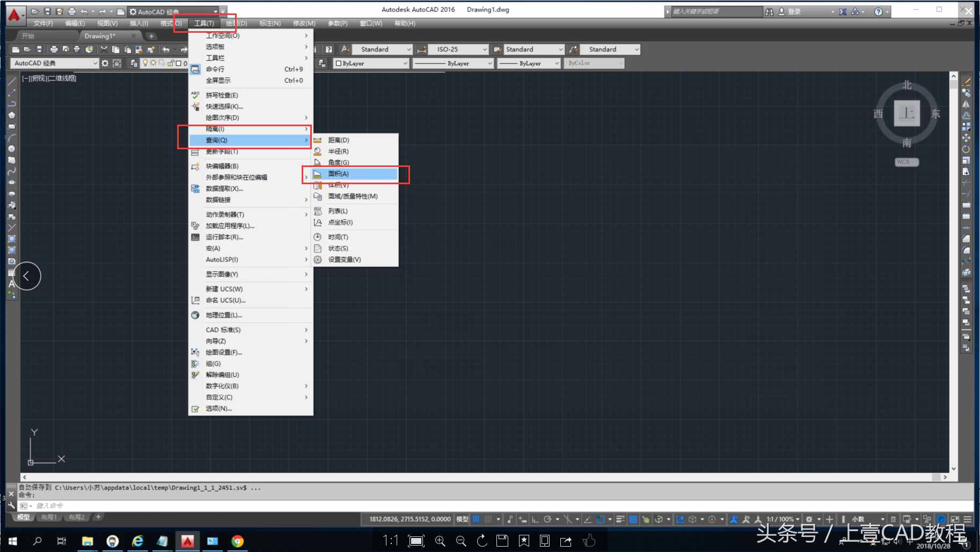Screen dimensions: 980x552
Task: Click the customization menu icon in status bar
Action: 967,519
